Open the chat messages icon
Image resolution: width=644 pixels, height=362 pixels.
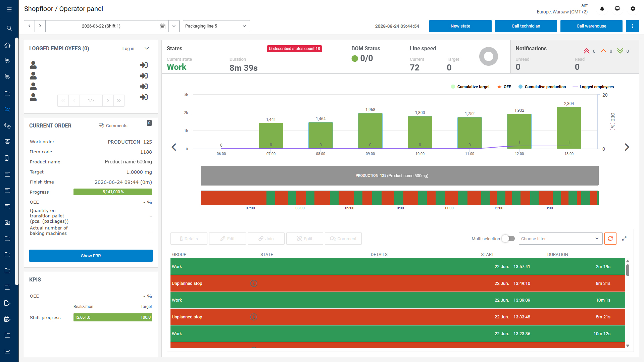tap(617, 9)
